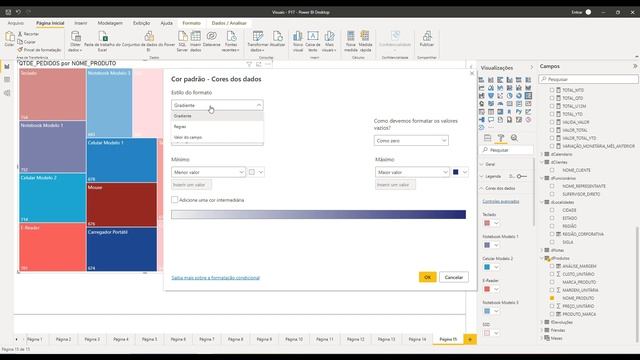Add a new page with plus button

click(470, 339)
